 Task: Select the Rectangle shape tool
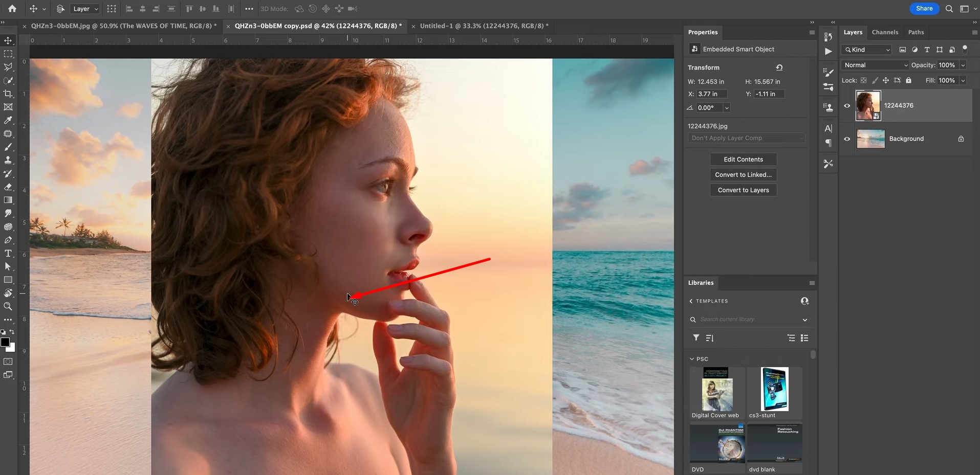8,280
